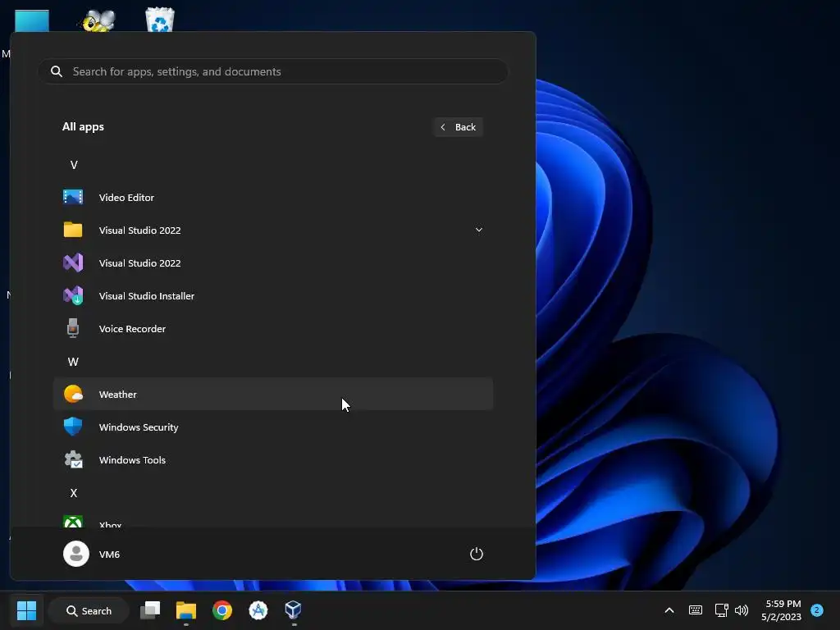840x630 pixels.
Task: Select the 'Video Editor' label
Action: pyautogui.click(x=126, y=197)
